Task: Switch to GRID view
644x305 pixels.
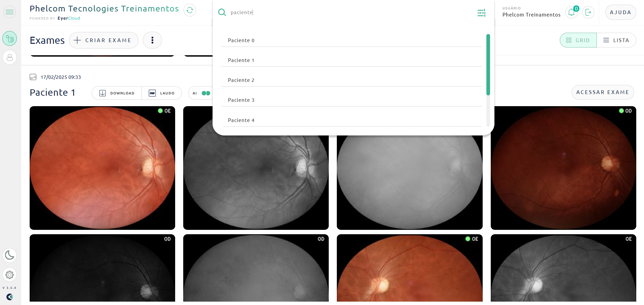Action: (578, 40)
